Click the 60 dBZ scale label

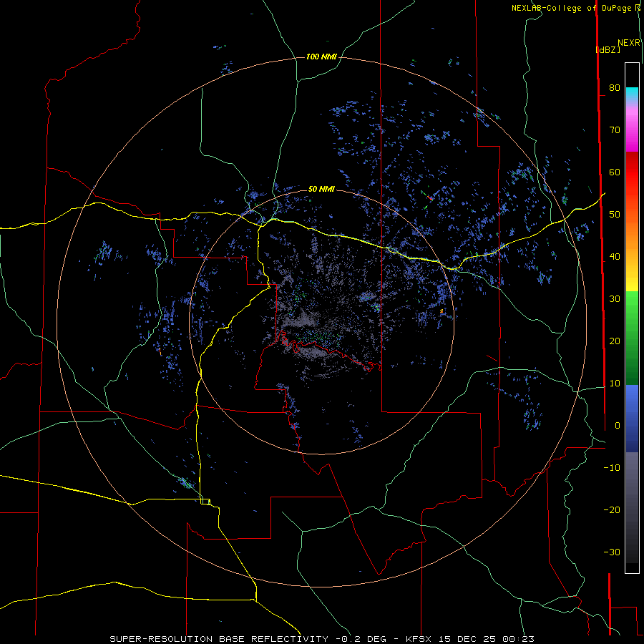coord(615,172)
